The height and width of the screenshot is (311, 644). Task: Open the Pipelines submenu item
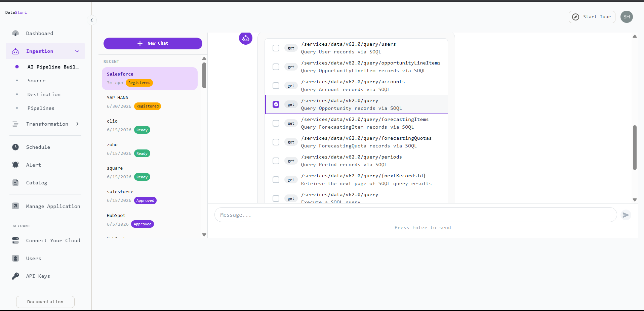(x=41, y=108)
